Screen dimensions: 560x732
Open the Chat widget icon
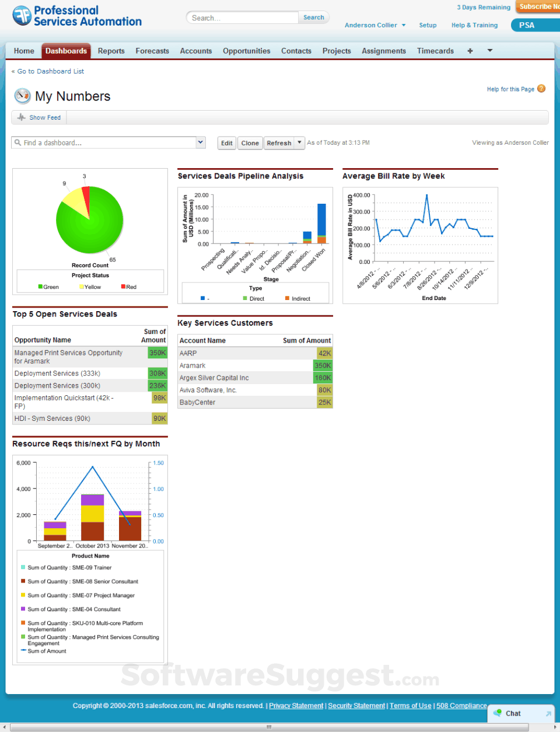click(x=498, y=713)
